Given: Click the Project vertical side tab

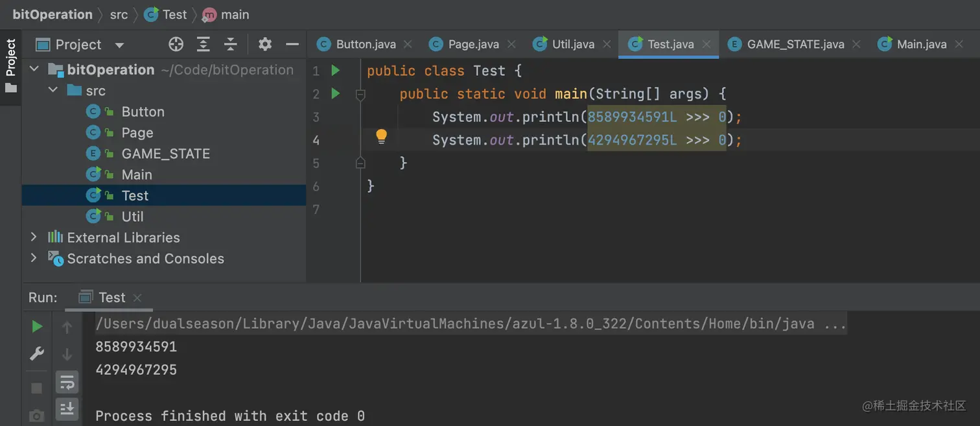Looking at the screenshot, I should 10,65.
